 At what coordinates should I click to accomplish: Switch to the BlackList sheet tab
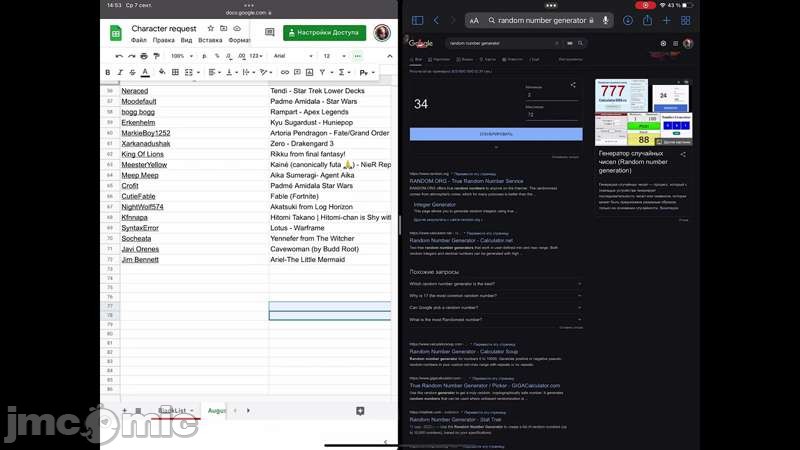[x=173, y=411]
